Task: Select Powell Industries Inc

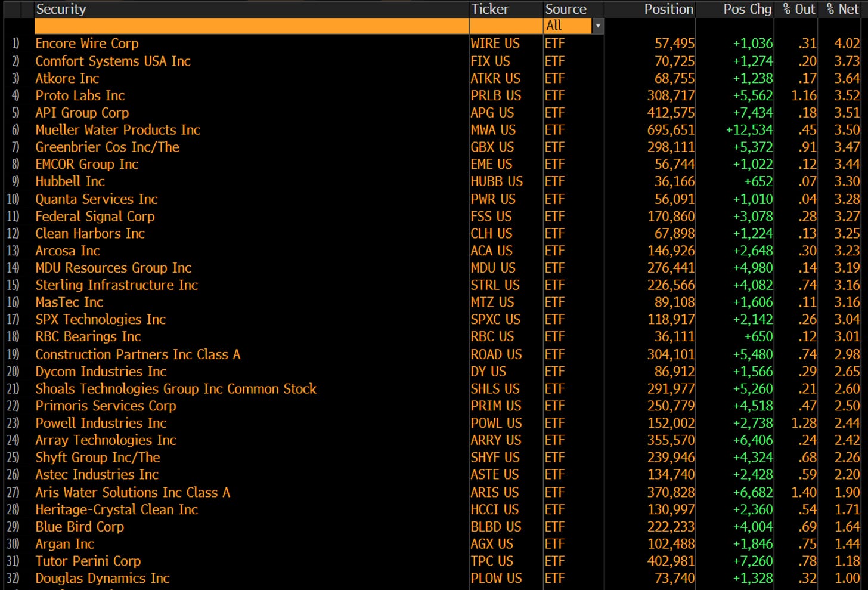Action: click(101, 424)
